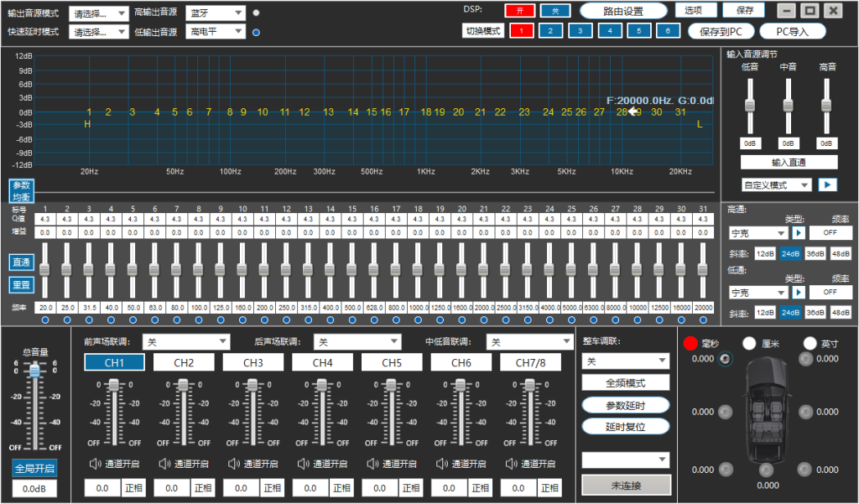Click the 输入直通 button
859x504 pixels.
[789, 162]
